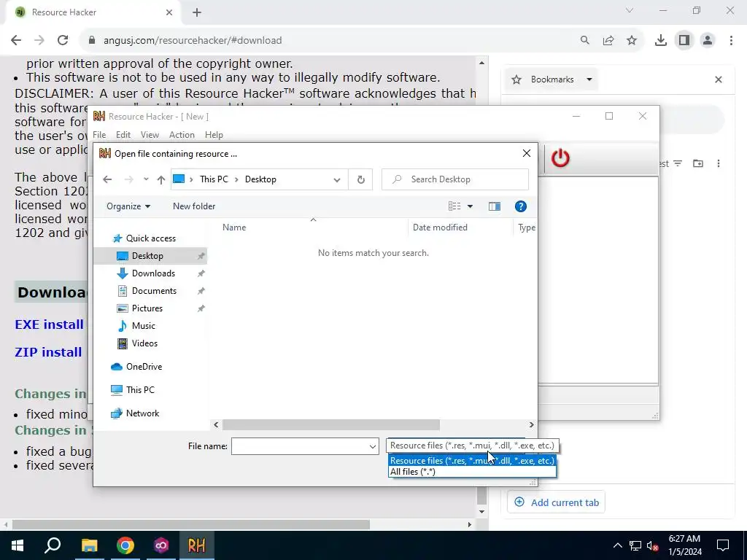The height and width of the screenshot is (560, 747).
Task: Go back in the Chrome browser
Action: coord(16,41)
